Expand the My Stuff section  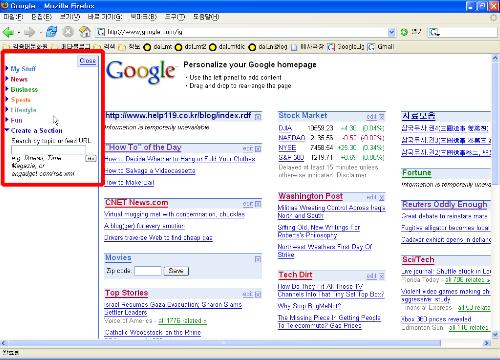23,69
